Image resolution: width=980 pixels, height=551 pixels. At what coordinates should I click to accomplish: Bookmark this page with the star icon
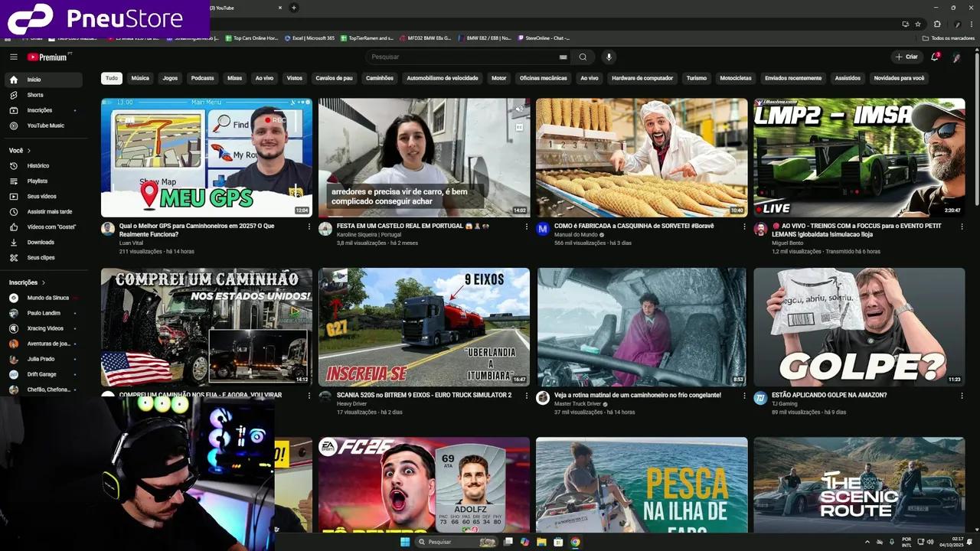[918, 24]
